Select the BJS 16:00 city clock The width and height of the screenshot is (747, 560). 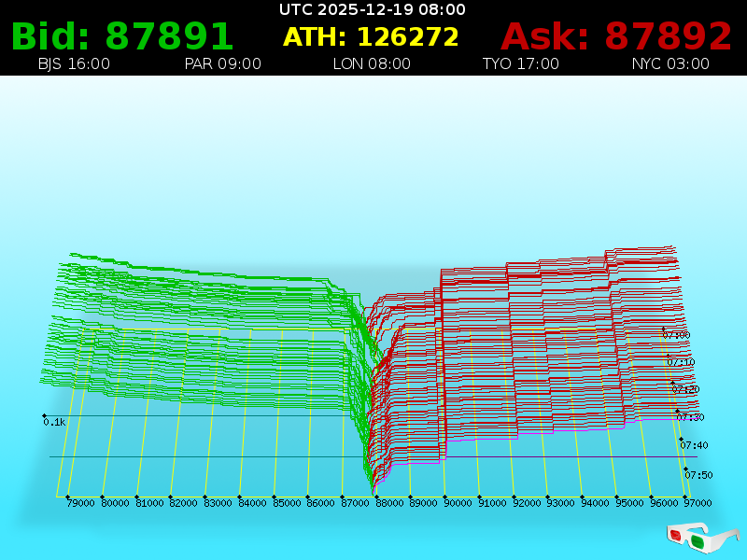(x=74, y=64)
